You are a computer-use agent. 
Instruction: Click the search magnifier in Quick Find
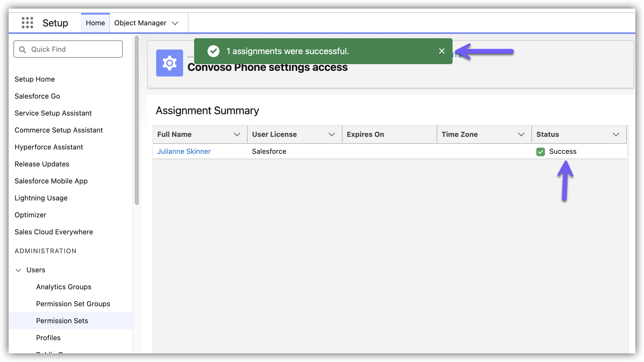coord(23,50)
